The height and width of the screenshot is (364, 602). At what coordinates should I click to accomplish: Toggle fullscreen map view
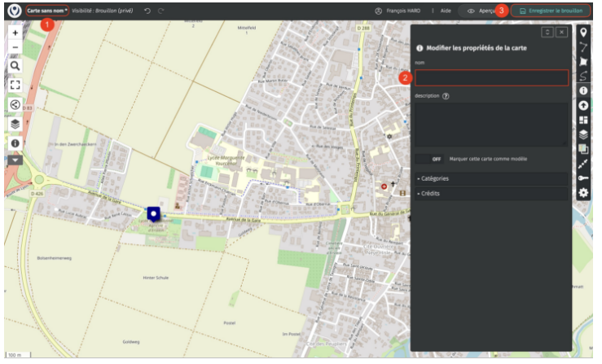point(15,84)
